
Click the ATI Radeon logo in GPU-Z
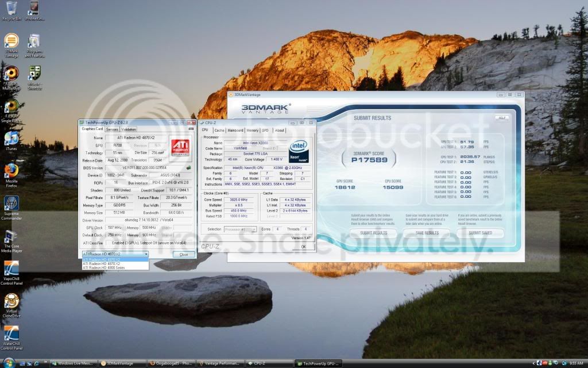pyautogui.click(x=180, y=148)
